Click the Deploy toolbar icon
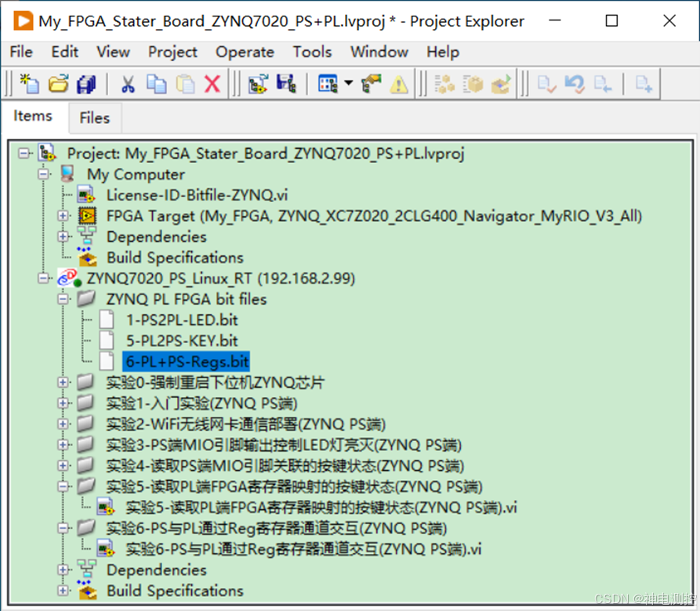The image size is (700, 611). [501, 83]
